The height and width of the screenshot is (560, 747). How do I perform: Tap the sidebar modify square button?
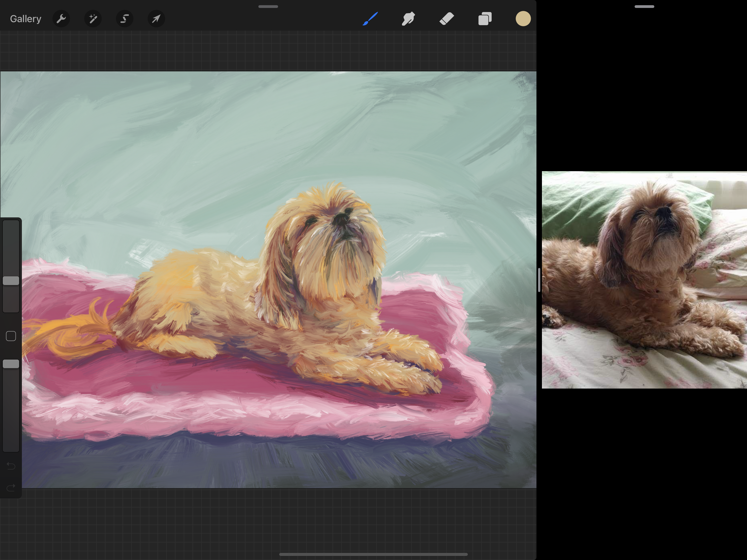point(11,336)
